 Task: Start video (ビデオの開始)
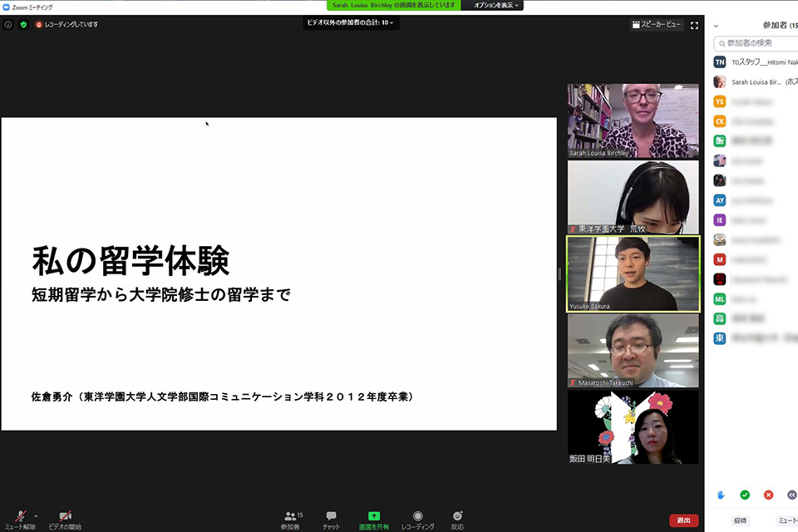65,520
